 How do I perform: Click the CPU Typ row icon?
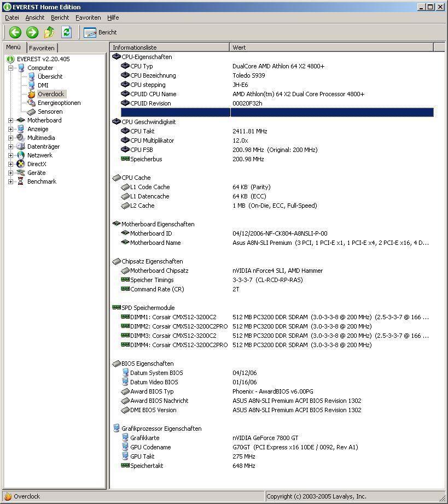[125, 66]
